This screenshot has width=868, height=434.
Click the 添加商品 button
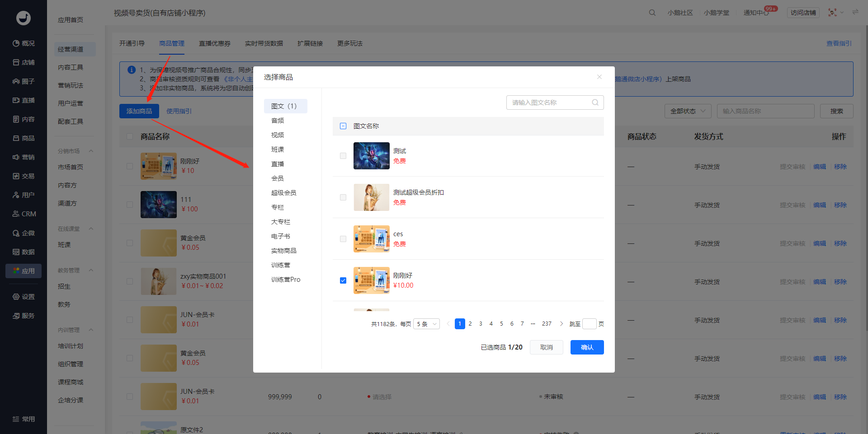[x=139, y=111]
